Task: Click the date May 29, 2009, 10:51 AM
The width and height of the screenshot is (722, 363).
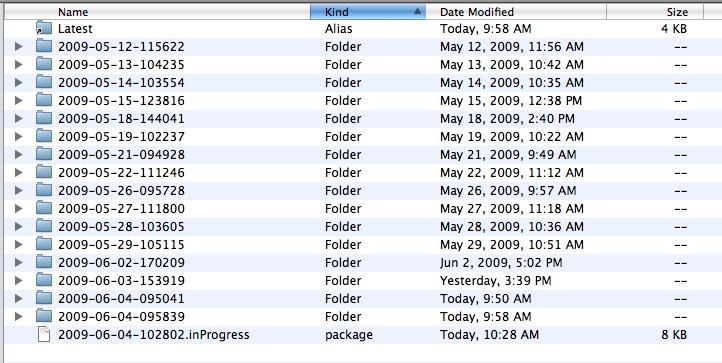Action: (512, 244)
